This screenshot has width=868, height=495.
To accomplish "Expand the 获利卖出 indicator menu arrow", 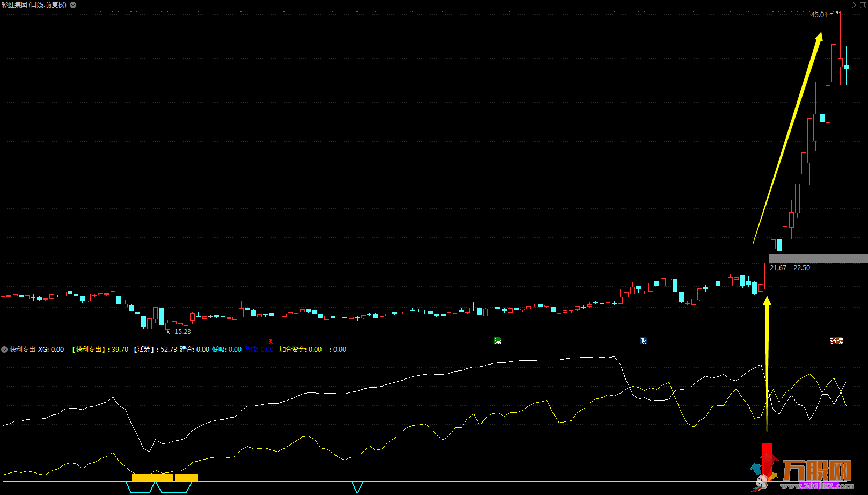I will (x=4, y=350).
